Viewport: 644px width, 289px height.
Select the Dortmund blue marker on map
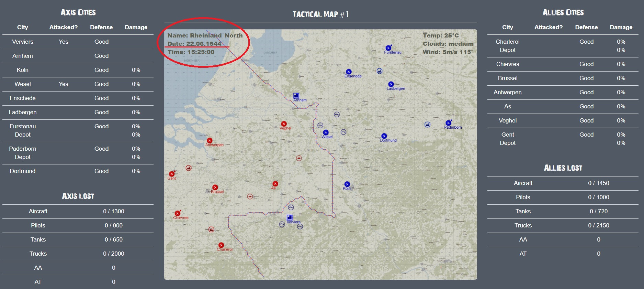point(384,136)
